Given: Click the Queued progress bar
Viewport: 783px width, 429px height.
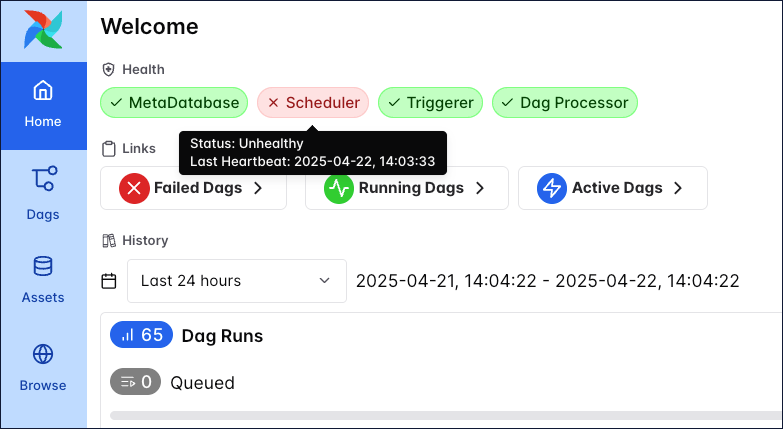Looking at the screenshot, I should pos(446,413).
